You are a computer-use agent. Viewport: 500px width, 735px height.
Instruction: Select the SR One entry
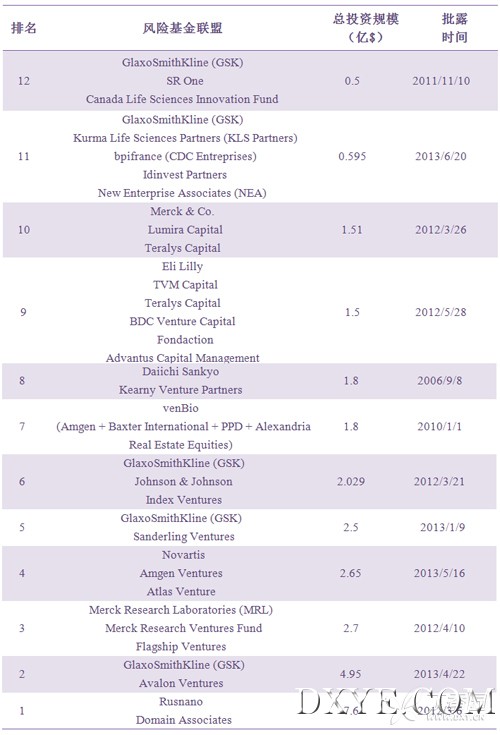pos(185,81)
